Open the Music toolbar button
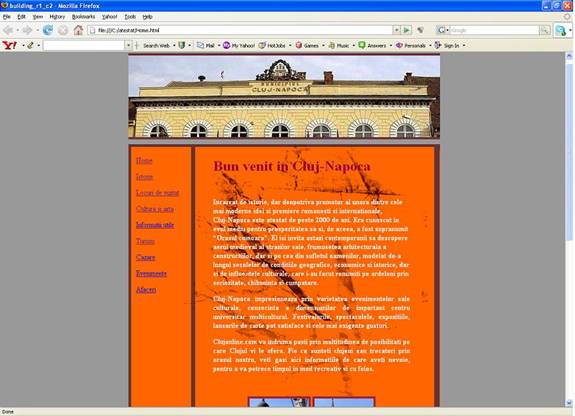The image size is (575, 416). click(x=339, y=45)
